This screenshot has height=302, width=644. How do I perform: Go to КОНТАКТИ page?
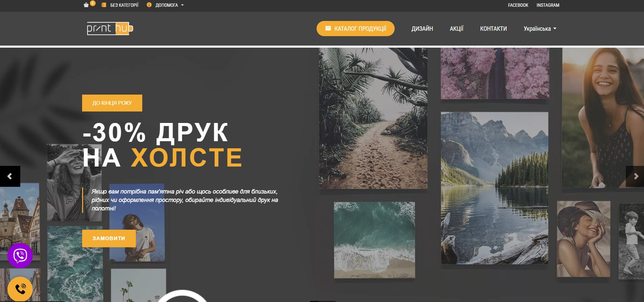(493, 29)
